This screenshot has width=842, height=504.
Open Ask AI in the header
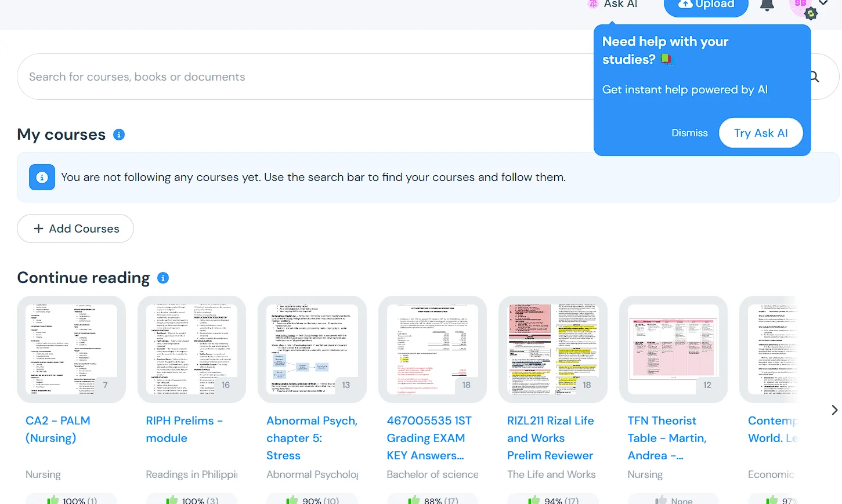tap(613, 5)
